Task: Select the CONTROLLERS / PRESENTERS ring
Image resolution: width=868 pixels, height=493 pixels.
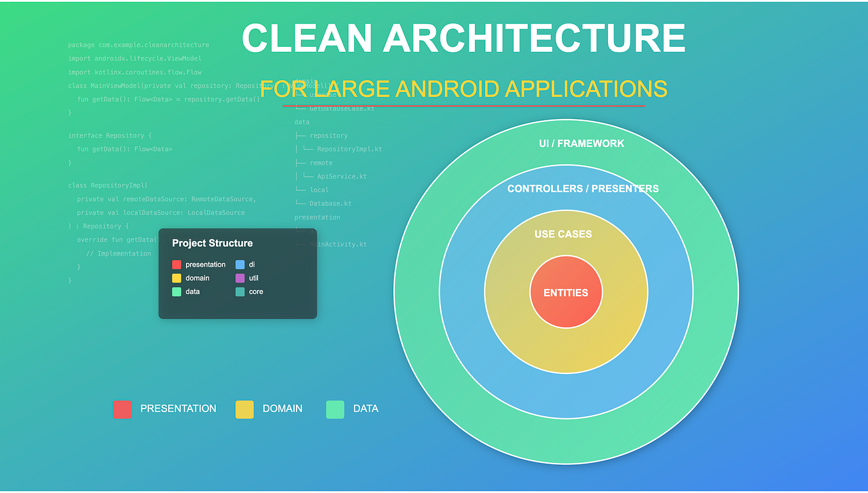Action: coord(583,189)
